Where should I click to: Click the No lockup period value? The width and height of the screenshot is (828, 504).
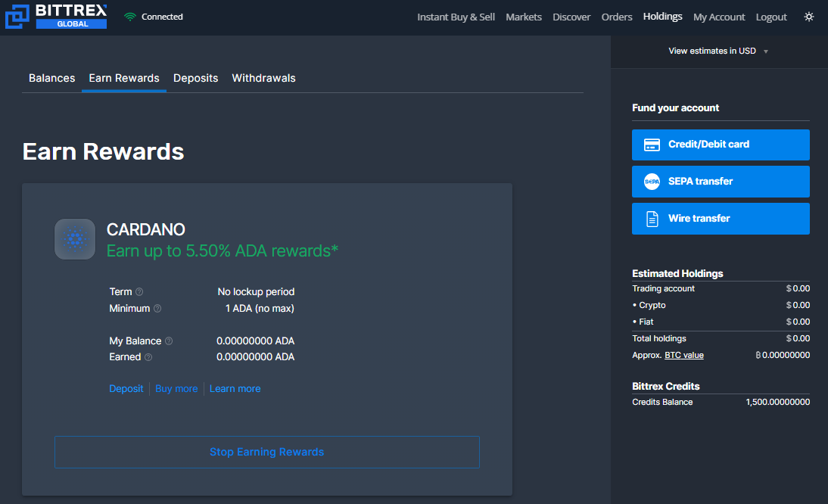click(x=256, y=292)
